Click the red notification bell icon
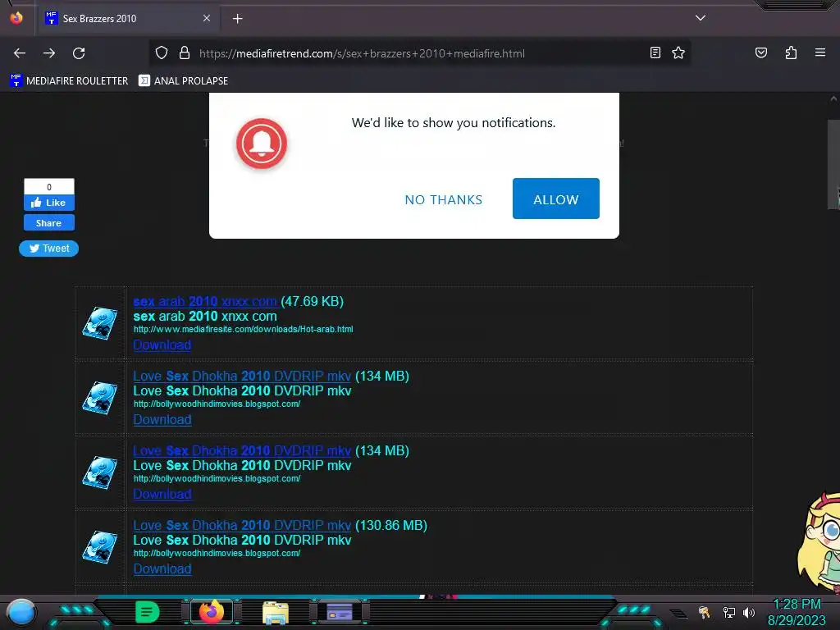Viewport: 840px width, 630px height. point(262,144)
